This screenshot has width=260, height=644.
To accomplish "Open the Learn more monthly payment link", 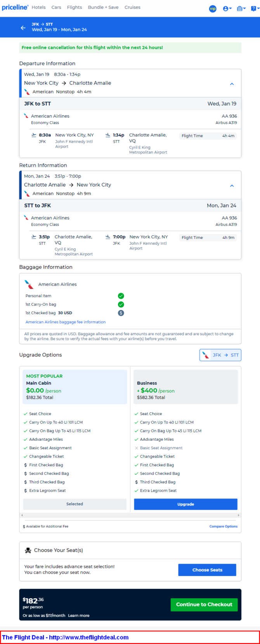I will (x=79, y=615).
